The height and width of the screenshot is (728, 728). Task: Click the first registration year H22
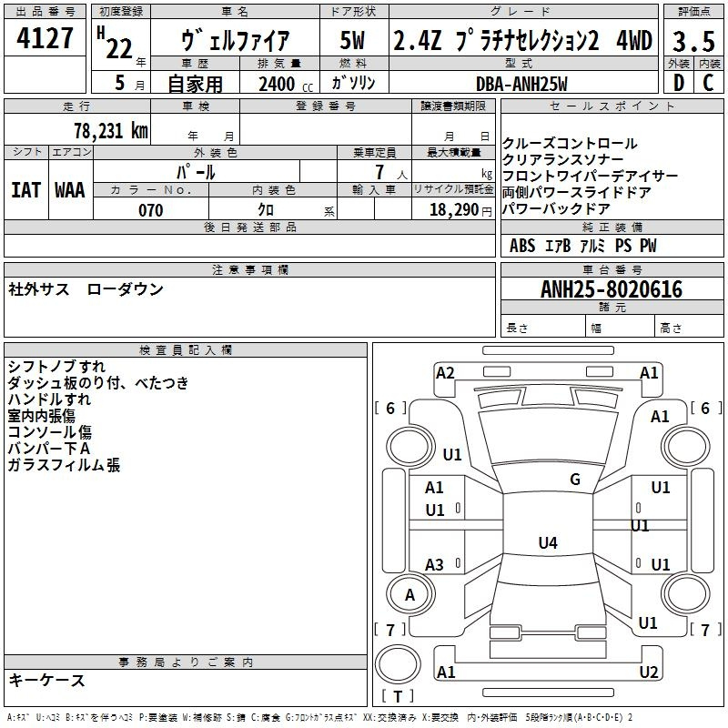[115, 43]
